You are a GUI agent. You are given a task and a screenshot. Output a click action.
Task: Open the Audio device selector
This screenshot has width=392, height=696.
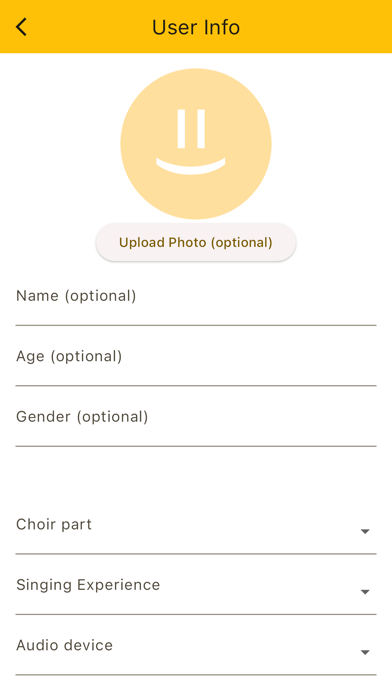pyautogui.click(x=196, y=648)
